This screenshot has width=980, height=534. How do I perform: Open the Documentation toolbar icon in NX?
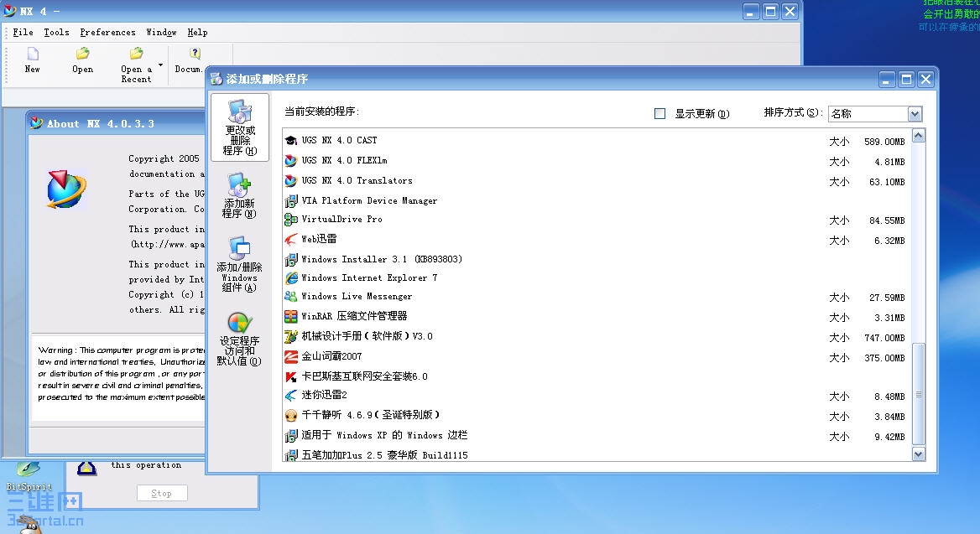click(x=195, y=54)
